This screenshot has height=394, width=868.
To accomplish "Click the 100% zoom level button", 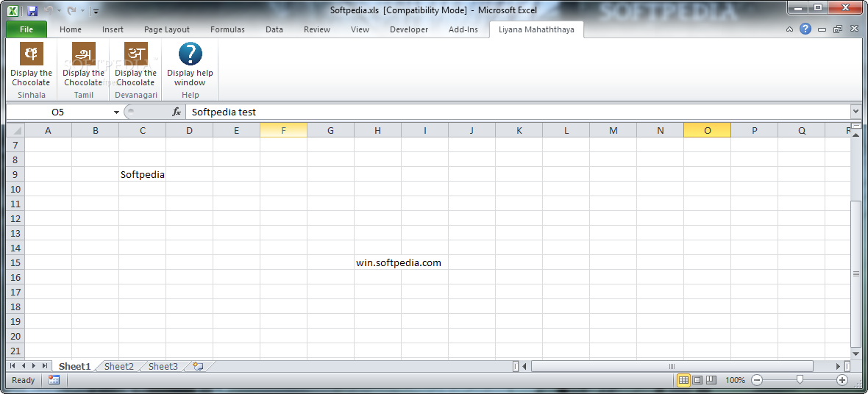I will pos(735,380).
